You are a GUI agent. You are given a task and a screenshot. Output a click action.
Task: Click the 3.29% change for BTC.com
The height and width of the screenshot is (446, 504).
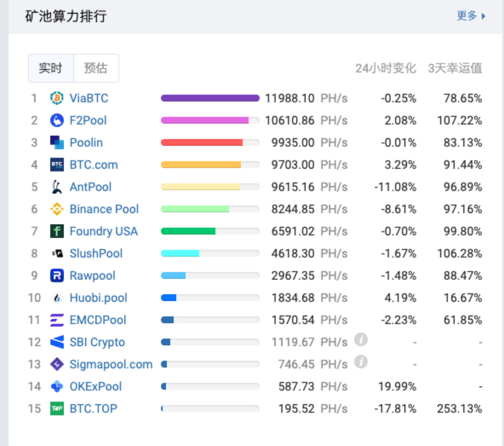coord(400,165)
